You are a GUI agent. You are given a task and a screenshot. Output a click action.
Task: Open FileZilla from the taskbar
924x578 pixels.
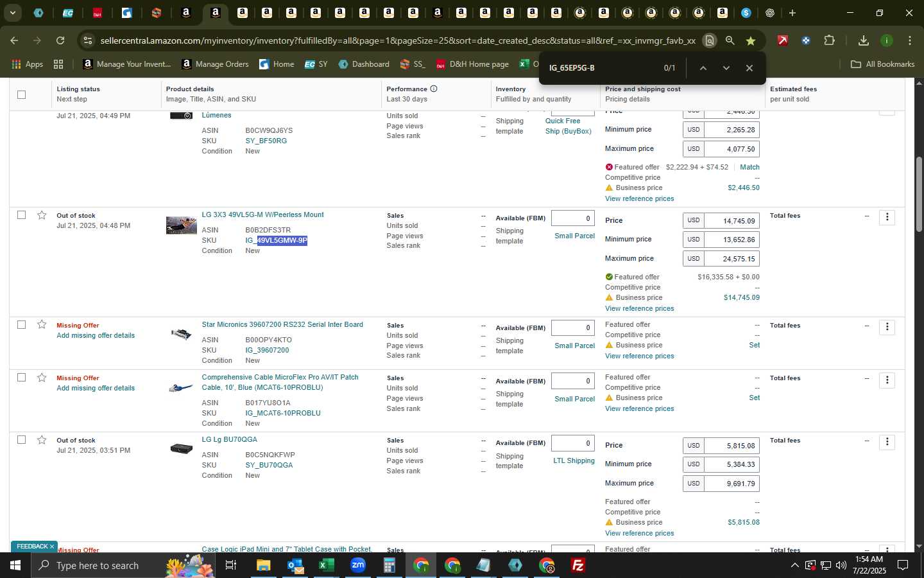point(577,565)
